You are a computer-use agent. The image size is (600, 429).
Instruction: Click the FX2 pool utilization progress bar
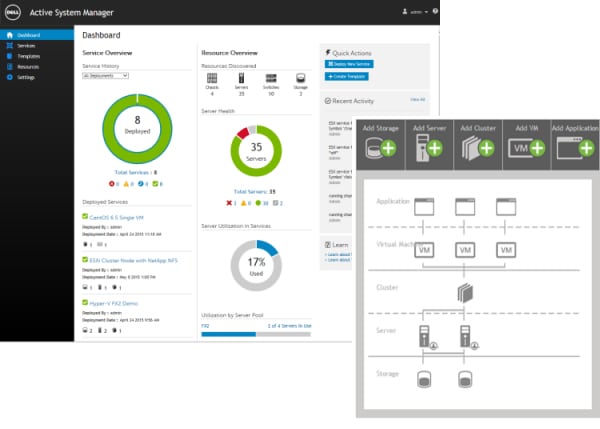[256, 334]
